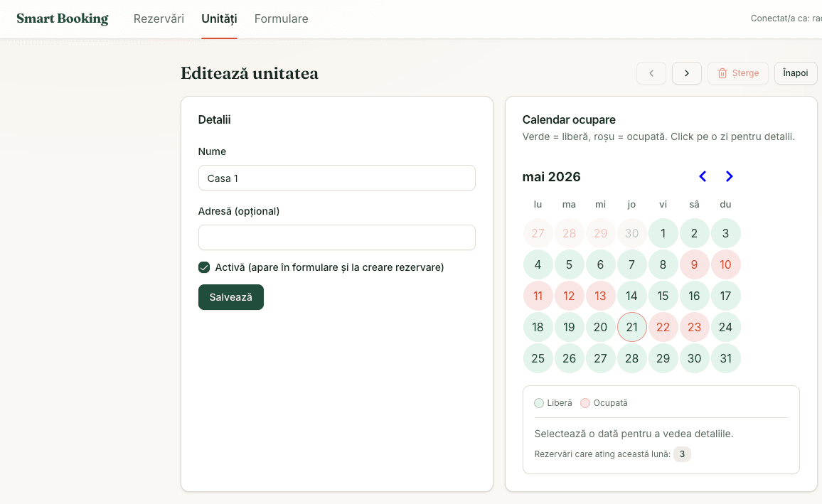Viewport: 822px width, 504px height.
Task: Select day 8 in calendar
Action: [663, 264]
